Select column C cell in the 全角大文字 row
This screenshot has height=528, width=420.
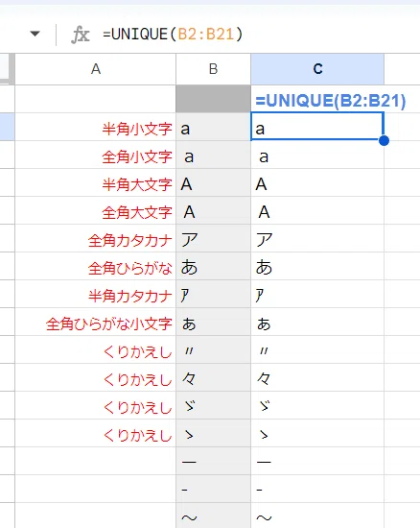[x=317, y=211]
